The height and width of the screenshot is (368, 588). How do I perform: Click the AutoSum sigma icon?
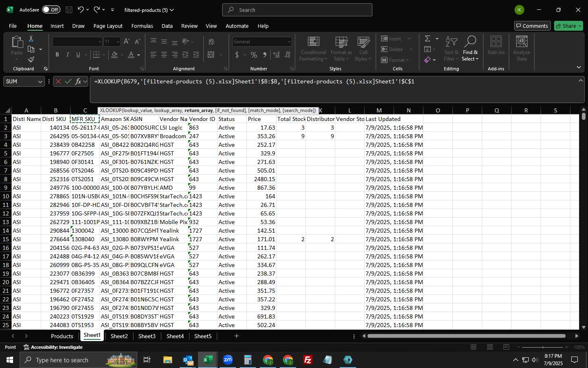point(428,38)
